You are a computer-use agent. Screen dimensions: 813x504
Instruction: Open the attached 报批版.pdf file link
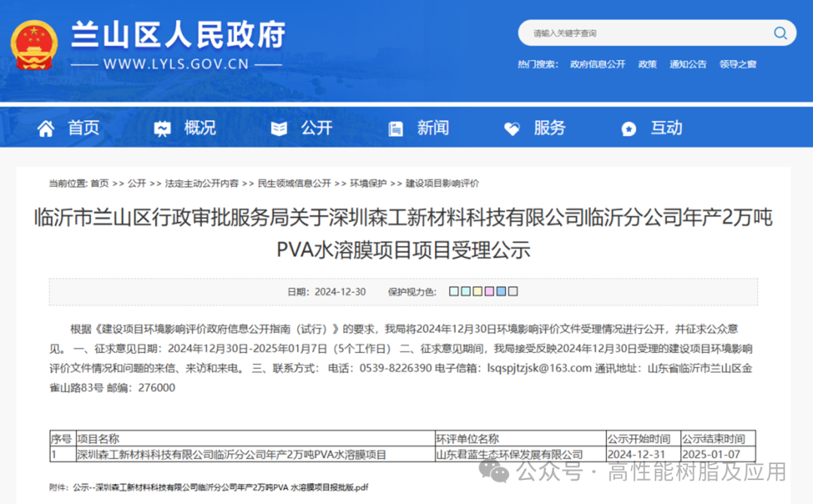[221, 487]
